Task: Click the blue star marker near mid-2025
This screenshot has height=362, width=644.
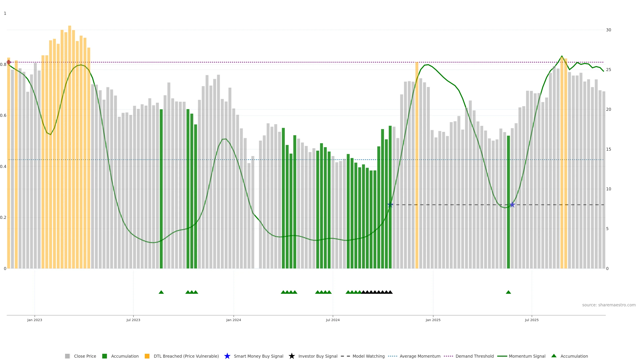Action: pos(512,205)
